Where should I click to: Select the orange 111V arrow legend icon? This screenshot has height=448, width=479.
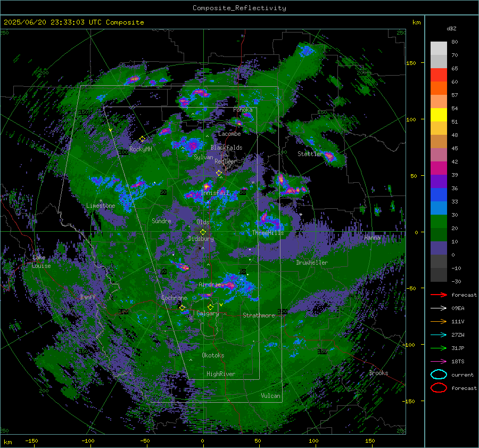point(439,321)
